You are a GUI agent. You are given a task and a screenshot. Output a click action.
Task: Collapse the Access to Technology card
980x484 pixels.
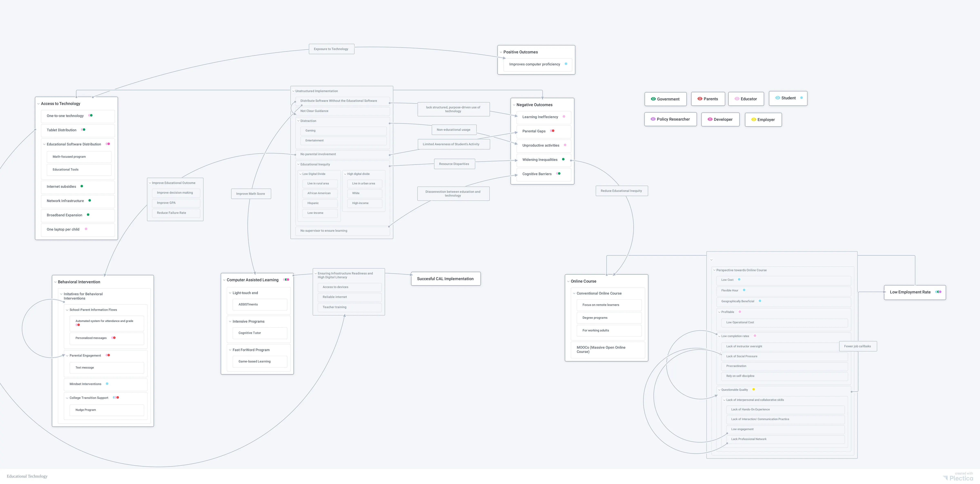(38, 104)
